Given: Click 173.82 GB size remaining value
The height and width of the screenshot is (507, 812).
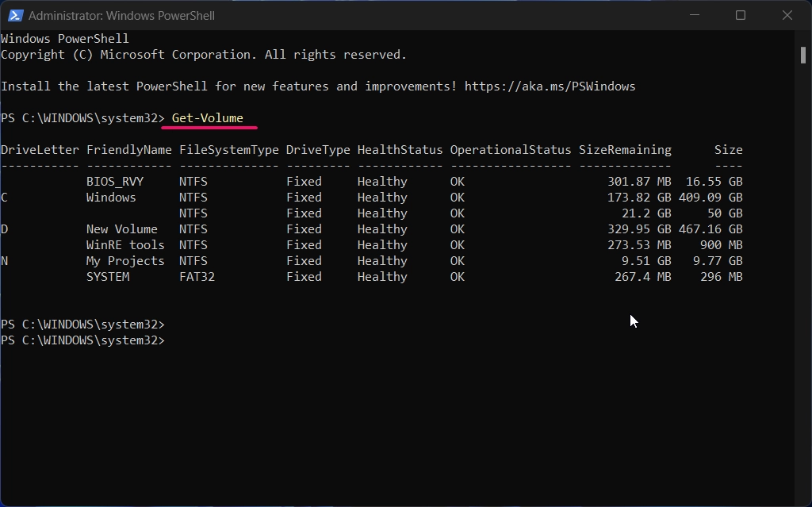Looking at the screenshot, I should pyautogui.click(x=639, y=198).
